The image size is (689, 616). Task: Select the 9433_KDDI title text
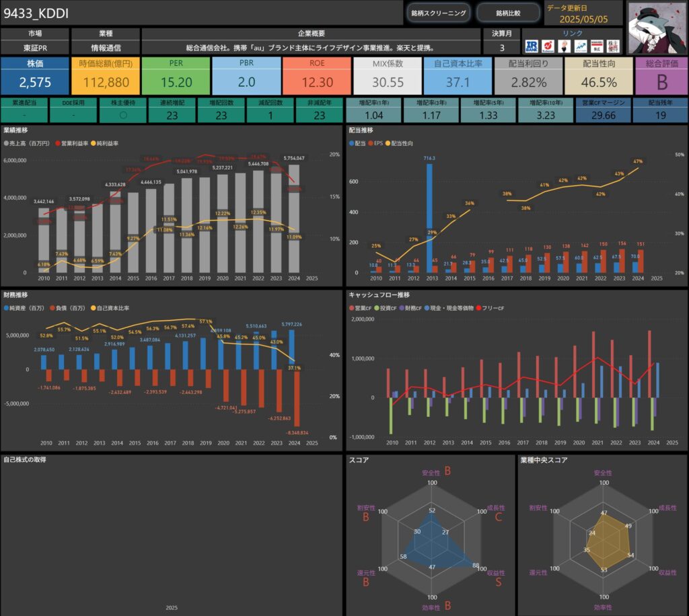click(x=36, y=13)
